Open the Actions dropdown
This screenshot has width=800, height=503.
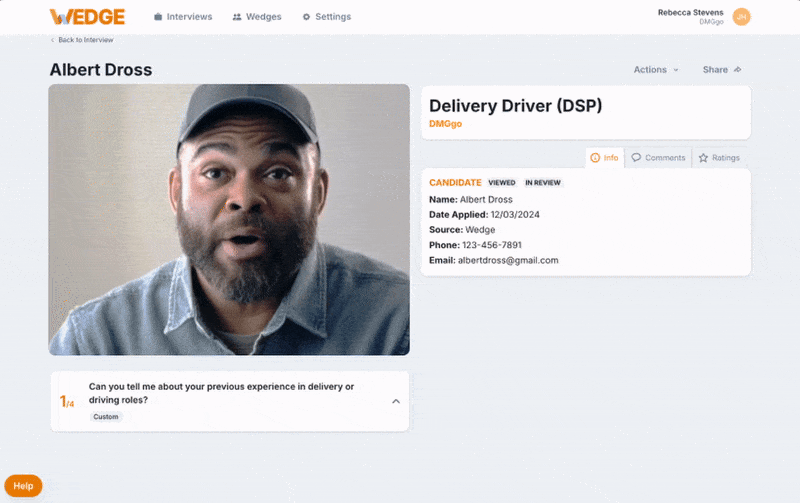click(x=656, y=70)
